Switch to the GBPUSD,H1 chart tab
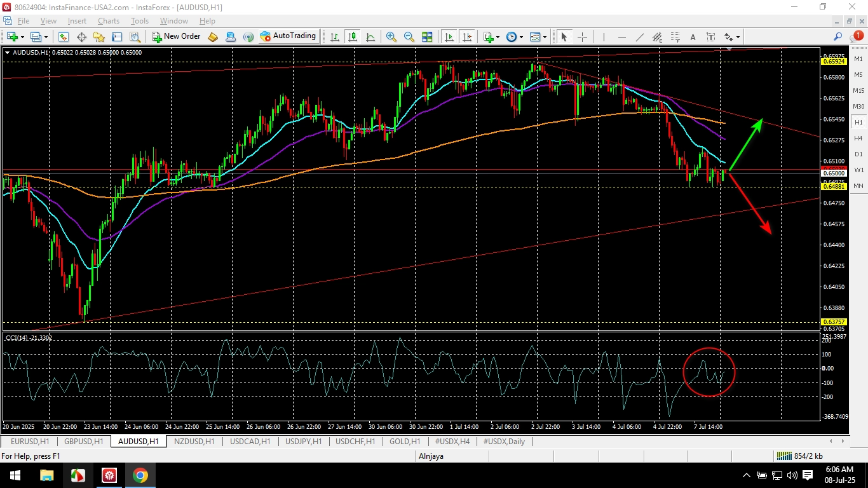 click(83, 442)
